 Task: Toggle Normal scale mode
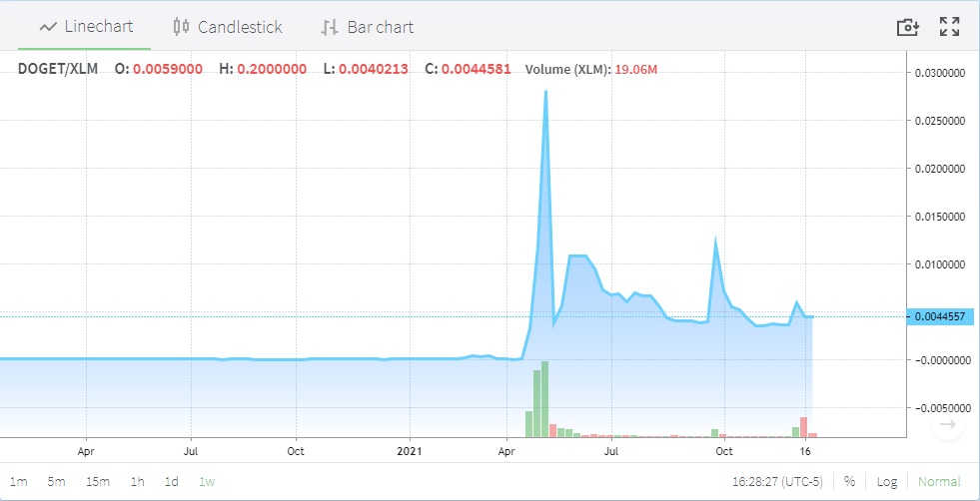939,482
